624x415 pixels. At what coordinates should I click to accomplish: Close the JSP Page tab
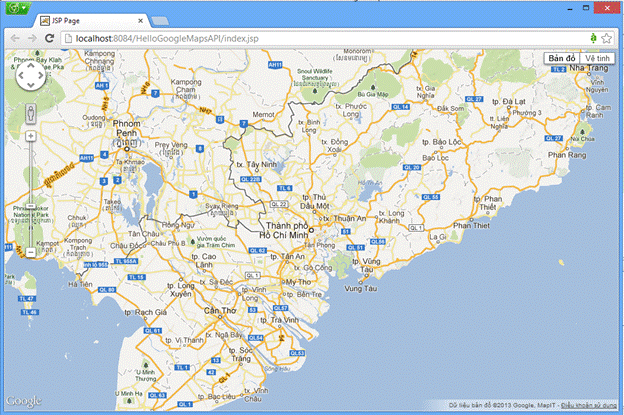pos(140,21)
